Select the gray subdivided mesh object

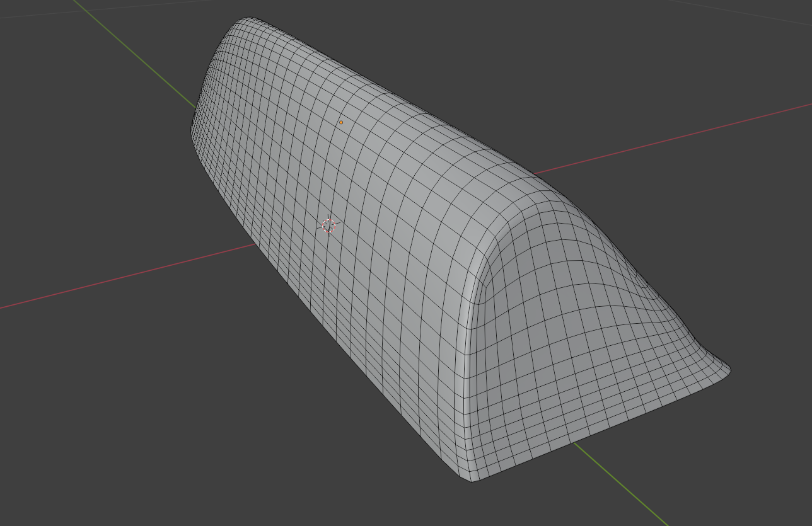pos(460,250)
